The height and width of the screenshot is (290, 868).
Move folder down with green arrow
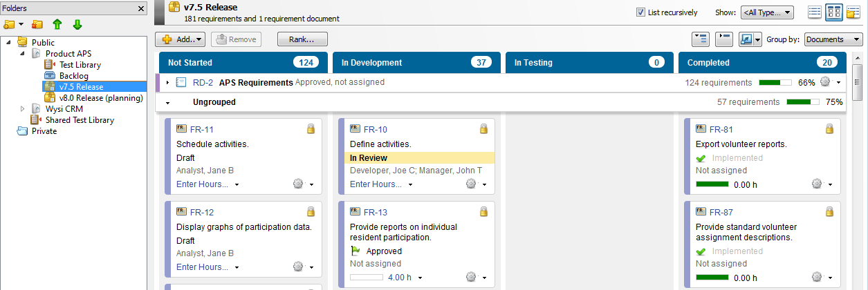coord(77,25)
